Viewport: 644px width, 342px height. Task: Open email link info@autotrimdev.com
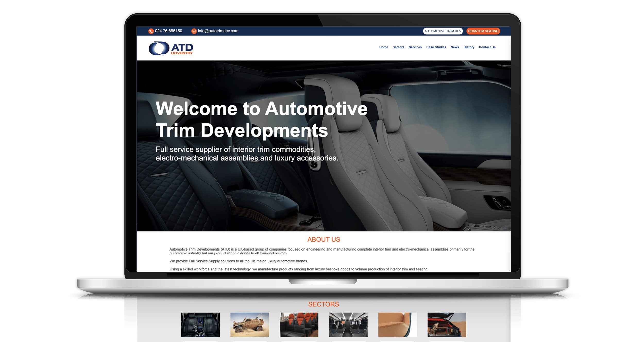218,31
